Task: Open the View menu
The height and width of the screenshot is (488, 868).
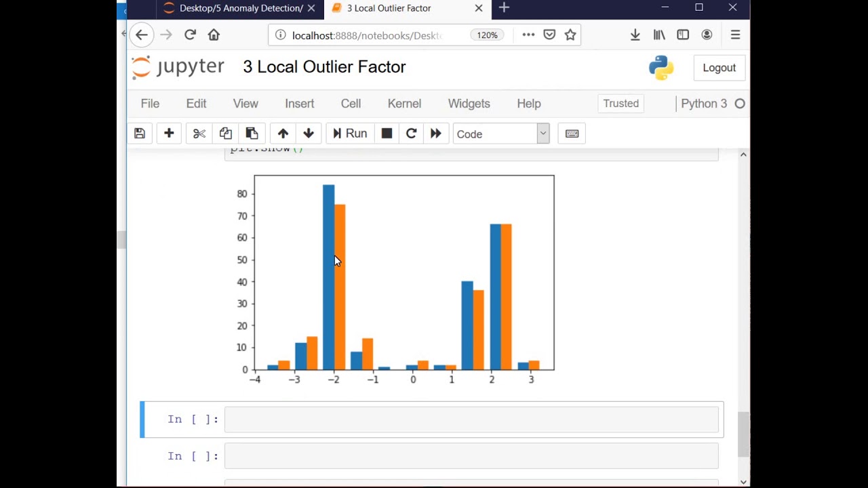Action: tap(245, 104)
